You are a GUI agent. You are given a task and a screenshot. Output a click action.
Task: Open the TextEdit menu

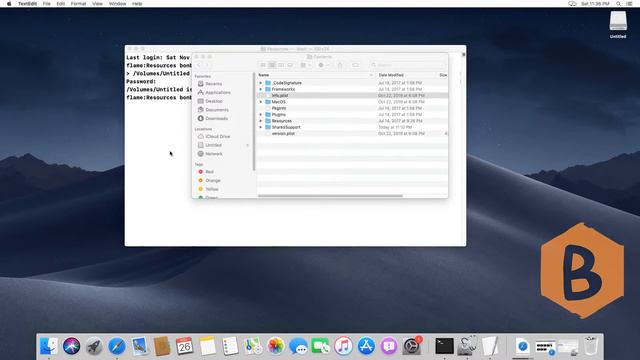click(x=27, y=4)
